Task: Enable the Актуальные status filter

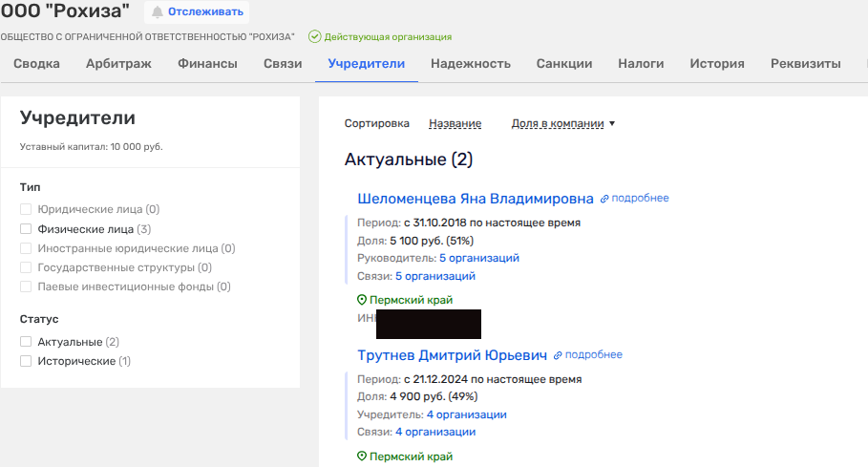Action: coord(26,342)
